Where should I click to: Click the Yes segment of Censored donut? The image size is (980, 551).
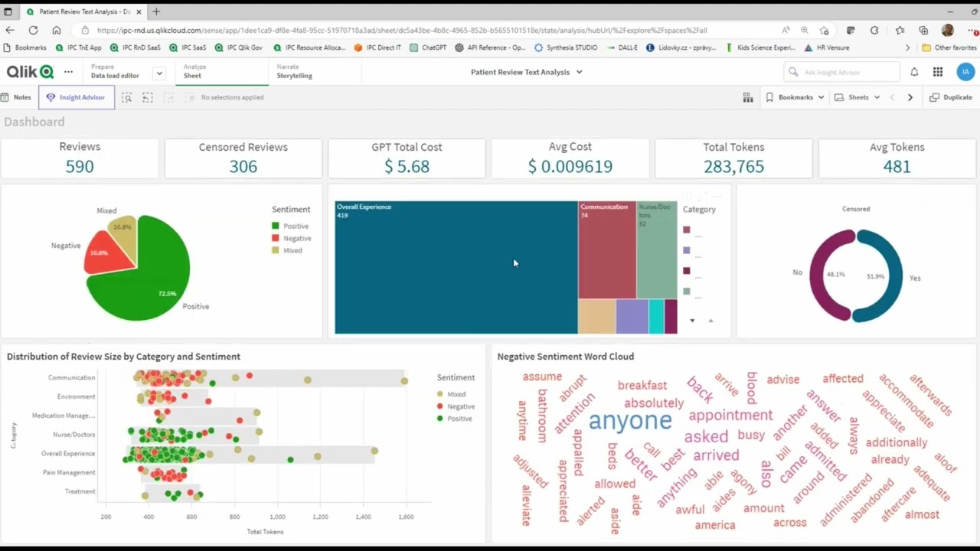click(888, 275)
